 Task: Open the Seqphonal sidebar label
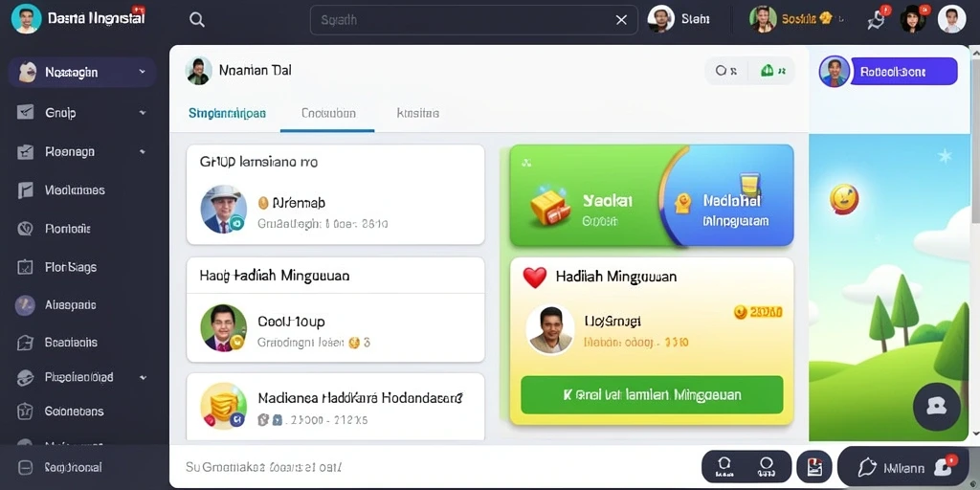click(73, 467)
